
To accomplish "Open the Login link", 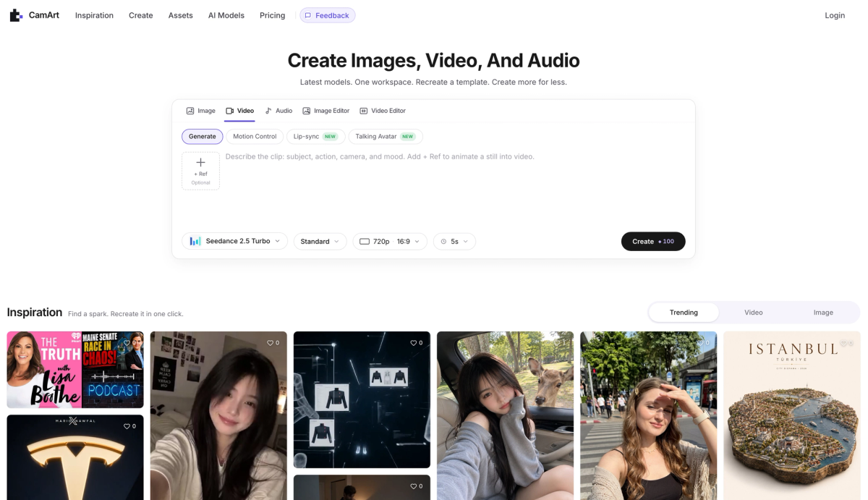I will coord(835,15).
